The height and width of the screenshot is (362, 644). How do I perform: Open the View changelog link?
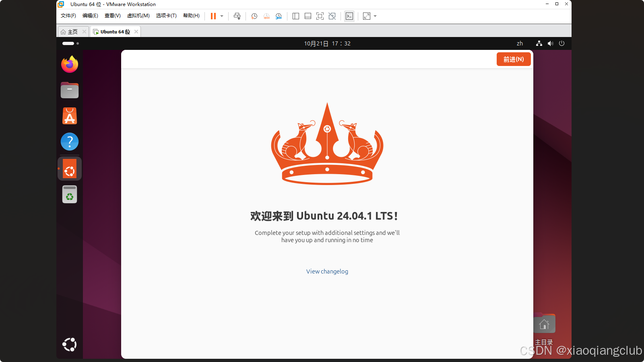coord(327,271)
